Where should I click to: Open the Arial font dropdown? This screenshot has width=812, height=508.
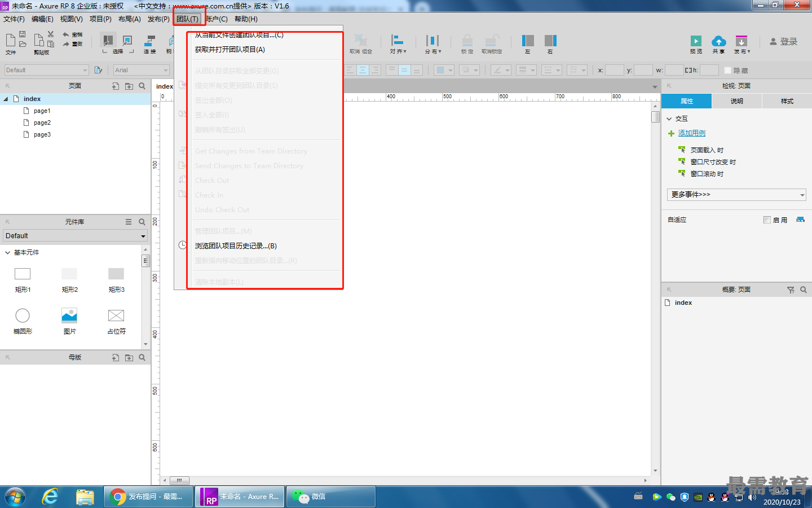pyautogui.click(x=142, y=70)
